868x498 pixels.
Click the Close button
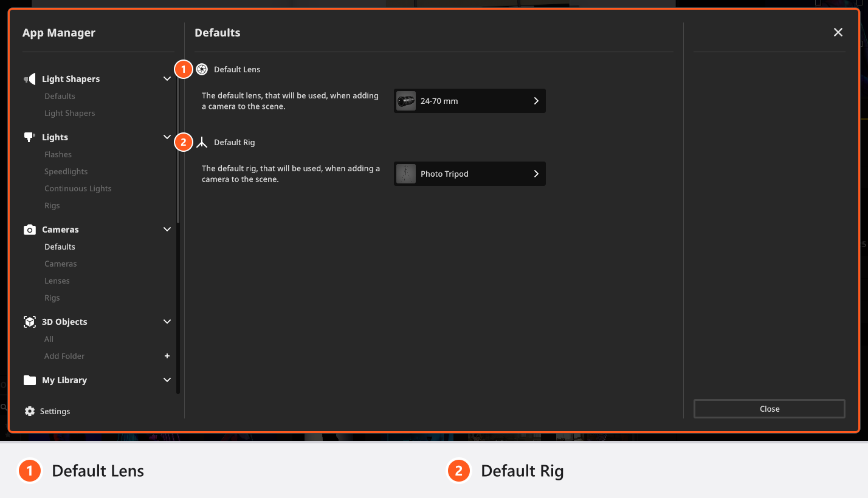pos(770,409)
